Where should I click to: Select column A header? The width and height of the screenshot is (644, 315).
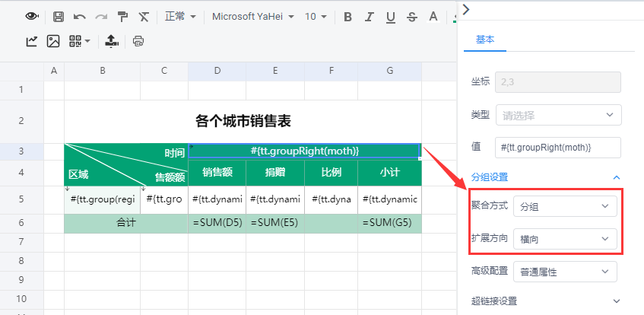[x=54, y=72]
